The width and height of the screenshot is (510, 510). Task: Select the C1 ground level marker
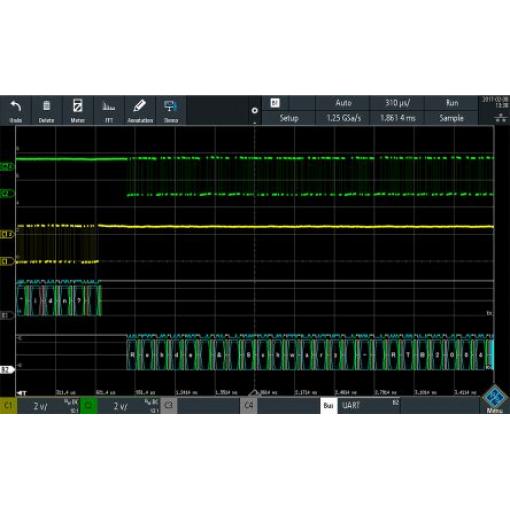pos(7,262)
